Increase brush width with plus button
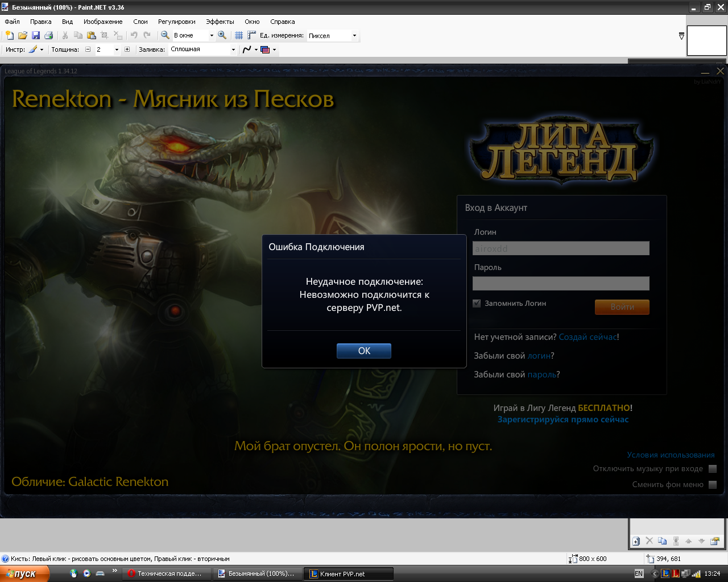Viewport: 728px width, 582px height. coord(127,49)
